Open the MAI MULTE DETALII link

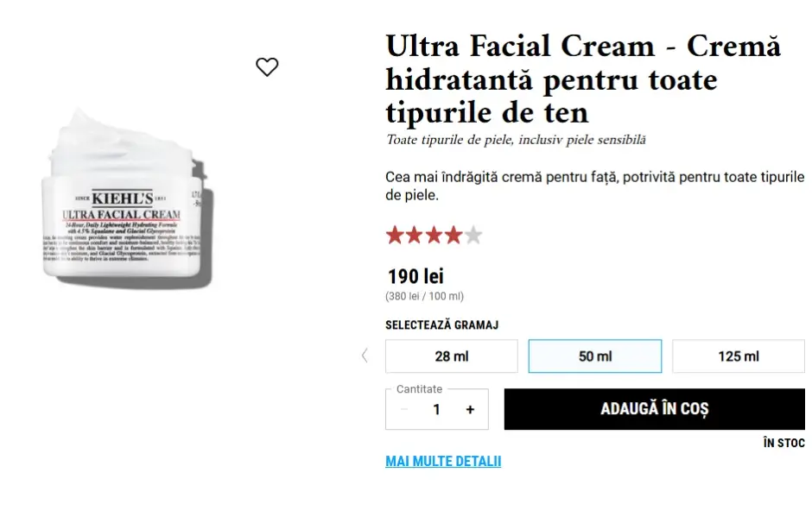(x=443, y=462)
